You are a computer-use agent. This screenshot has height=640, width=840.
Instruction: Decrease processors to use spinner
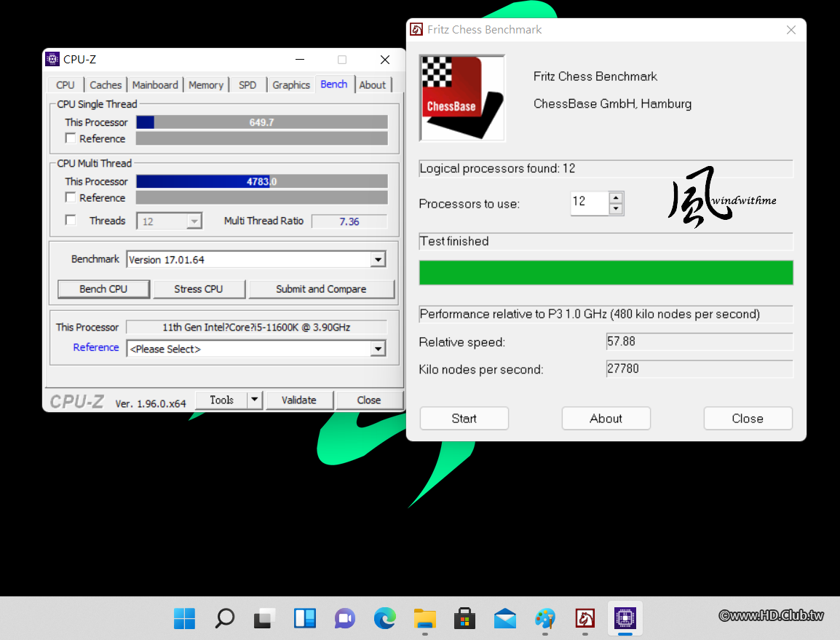[x=616, y=209]
